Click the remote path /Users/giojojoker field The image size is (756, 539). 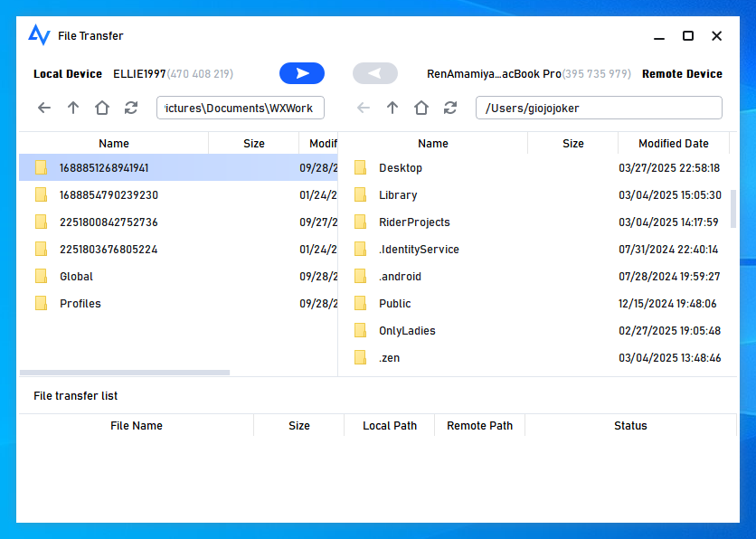(x=599, y=109)
